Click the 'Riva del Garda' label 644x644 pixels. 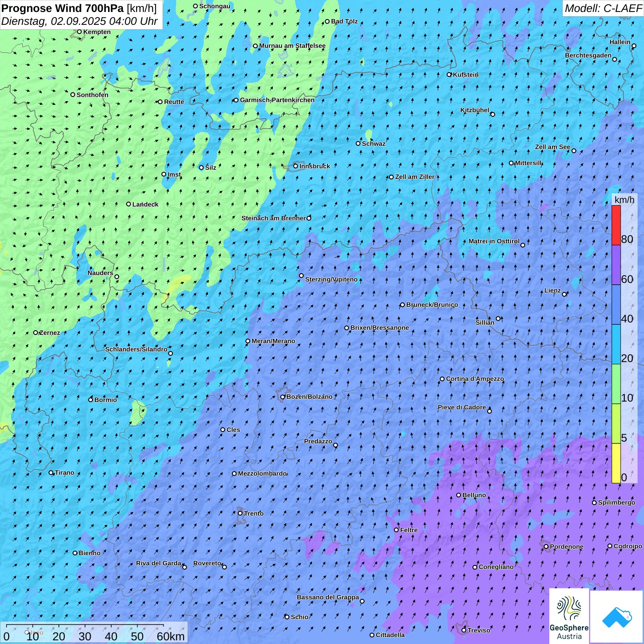click(159, 563)
